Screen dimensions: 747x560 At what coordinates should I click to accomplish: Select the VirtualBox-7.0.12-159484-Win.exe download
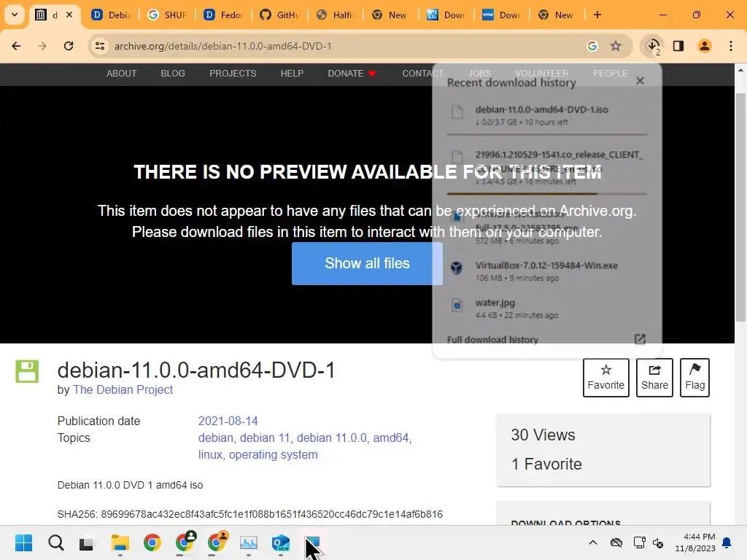pos(547,271)
